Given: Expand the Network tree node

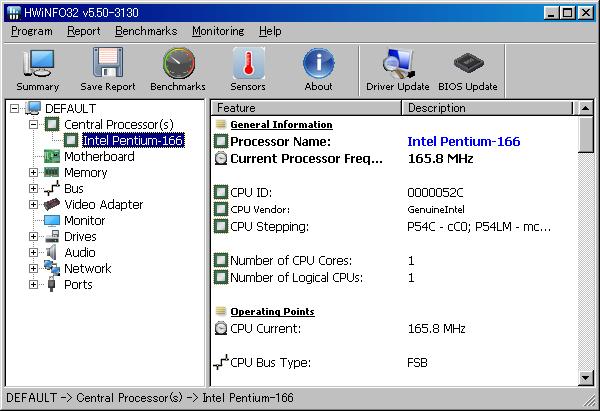Looking at the screenshot, I should pyautogui.click(x=33, y=268).
